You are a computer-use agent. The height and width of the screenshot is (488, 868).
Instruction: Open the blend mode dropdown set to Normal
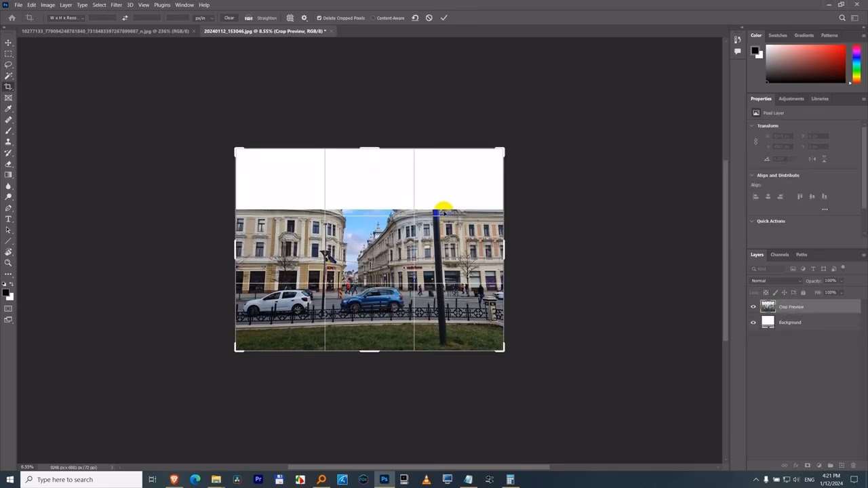coord(775,281)
